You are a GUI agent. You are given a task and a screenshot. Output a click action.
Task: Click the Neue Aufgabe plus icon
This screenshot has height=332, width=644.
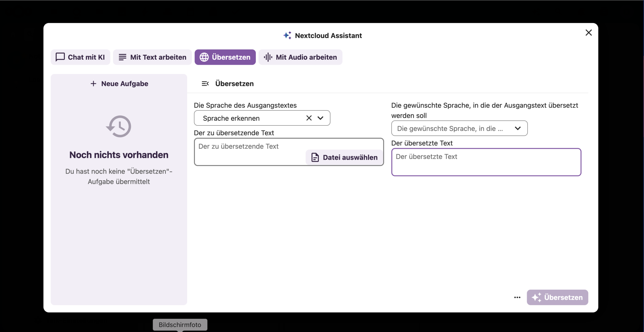click(x=93, y=84)
